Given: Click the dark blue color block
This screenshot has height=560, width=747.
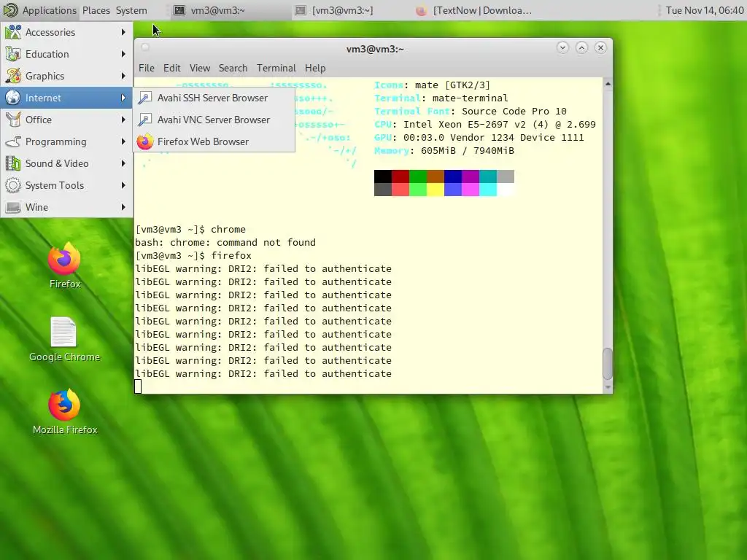Looking at the screenshot, I should tap(452, 176).
